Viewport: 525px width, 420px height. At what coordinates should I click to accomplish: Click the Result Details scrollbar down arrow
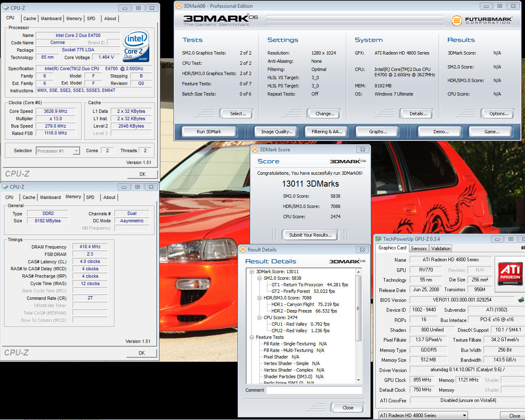pos(358,380)
